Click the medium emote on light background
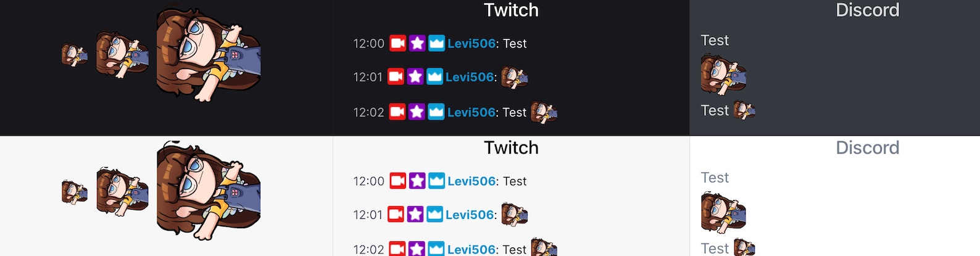Viewport: 980px width, 256px height. coord(122,191)
